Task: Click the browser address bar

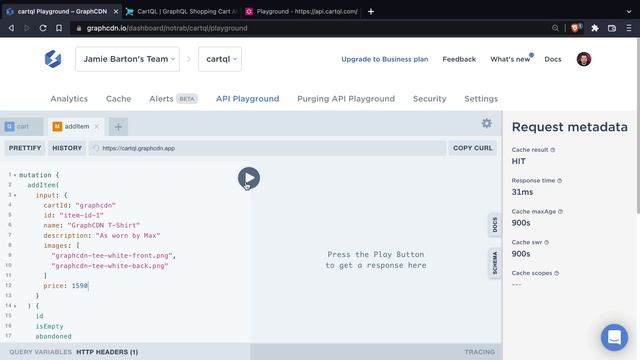Action: pos(310,28)
